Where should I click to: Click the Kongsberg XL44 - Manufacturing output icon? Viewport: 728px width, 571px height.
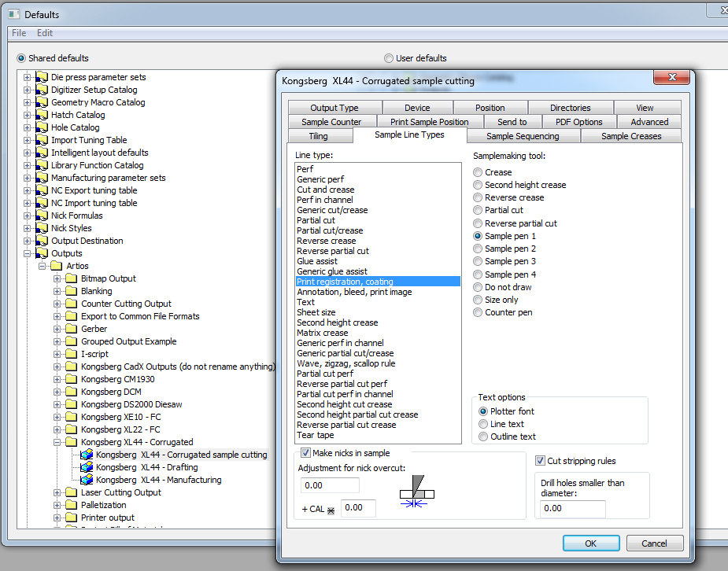coord(86,480)
